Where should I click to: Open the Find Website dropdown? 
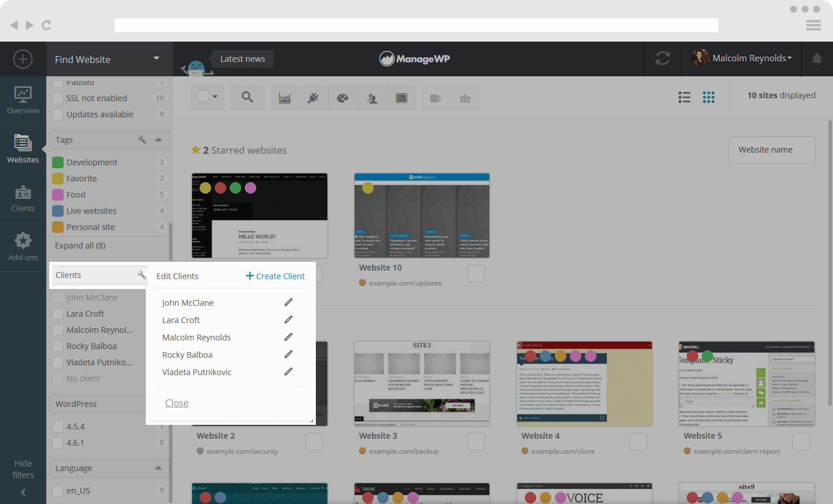click(x=110, y=59)
